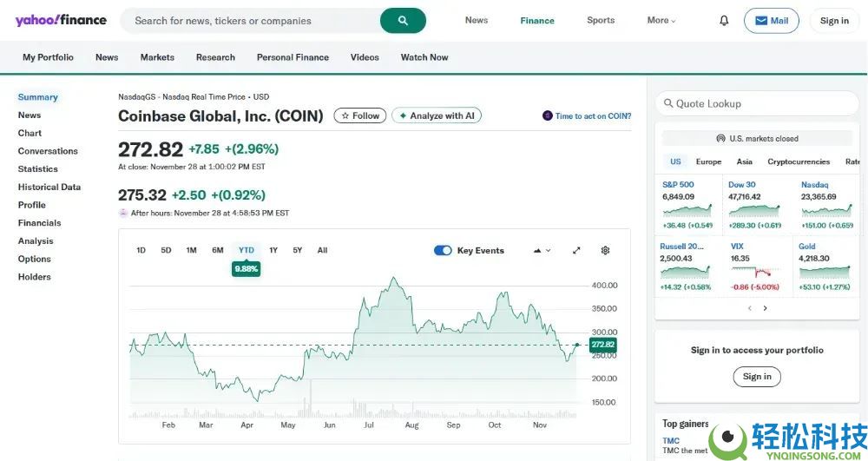Click the green search magnifier button
This screenshot has width=868, height=461.
point(403,21)
